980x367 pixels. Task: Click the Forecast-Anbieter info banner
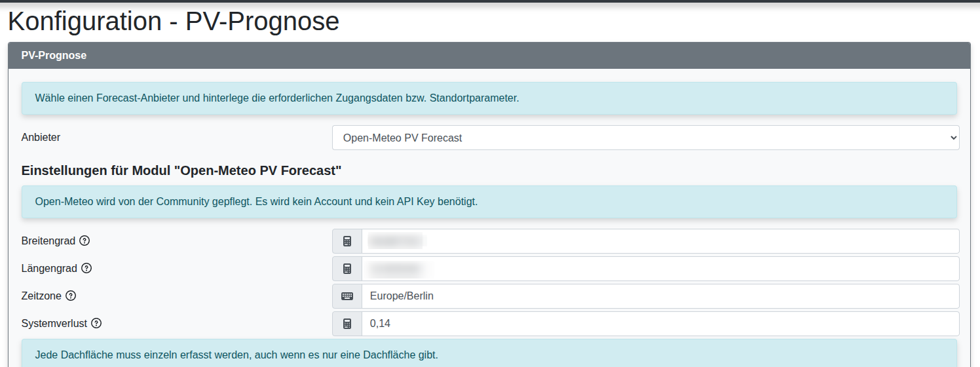pyautogui.click(x=489, y=98)
